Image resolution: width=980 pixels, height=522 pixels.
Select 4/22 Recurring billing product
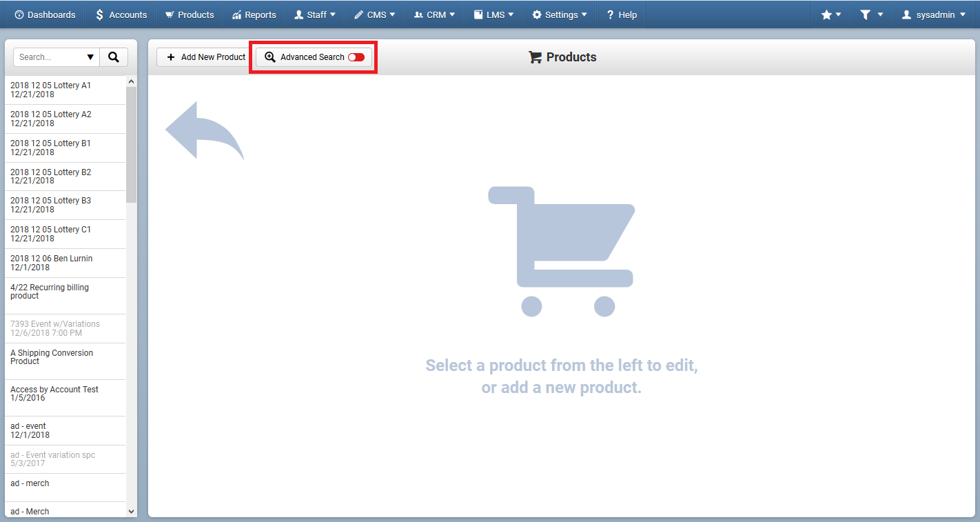[x=65, y=295]
